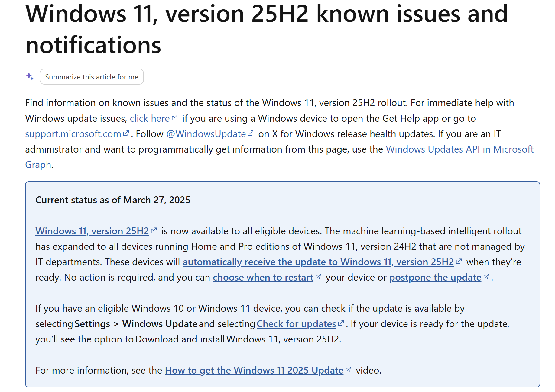Image resolution: width=555 pixels, height=392 pixels.
Task: Click external-link icon beside 'click here'
Action: tap(175, 118)
